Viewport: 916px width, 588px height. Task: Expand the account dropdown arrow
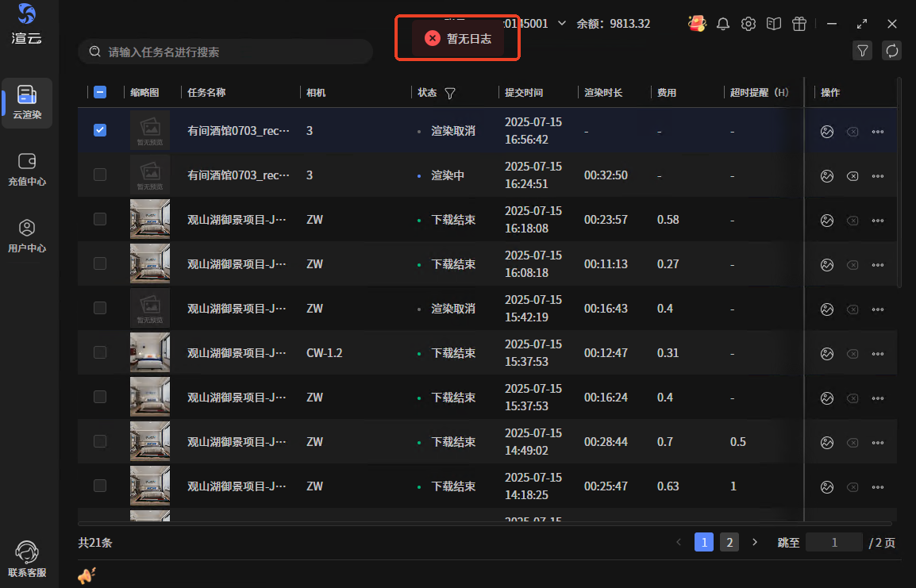coord(562,24)
